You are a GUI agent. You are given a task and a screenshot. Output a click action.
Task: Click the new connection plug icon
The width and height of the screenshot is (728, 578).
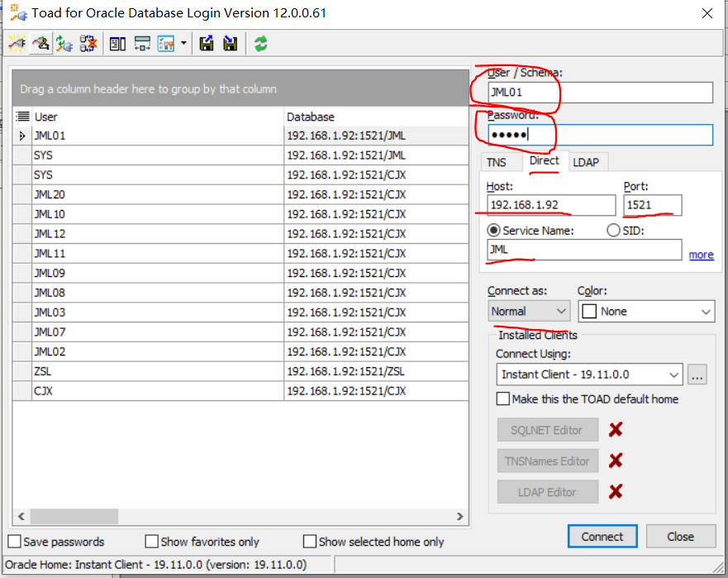pyautogui.click(x=17, y=44)
